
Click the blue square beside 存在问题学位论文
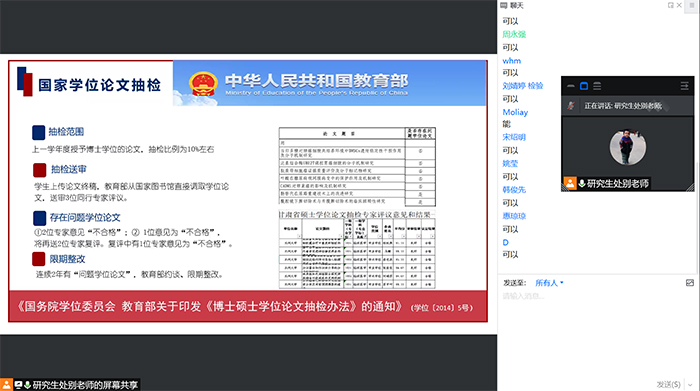tap(39, 218)
